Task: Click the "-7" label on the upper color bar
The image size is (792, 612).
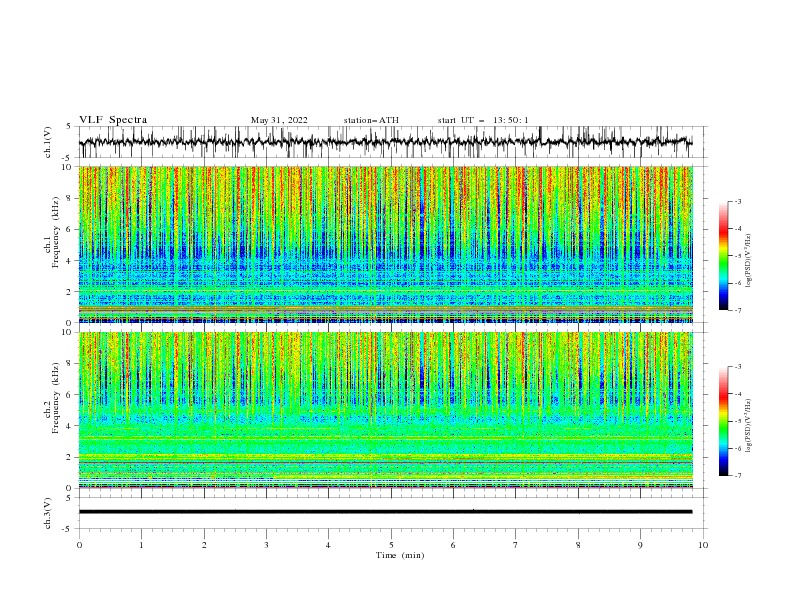Action: click(737, 310)
